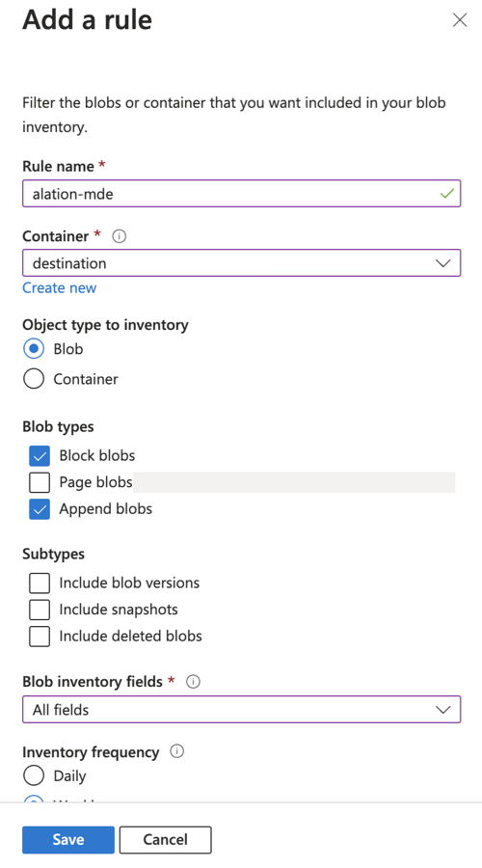
Task: Expand the Blob inventory fields dropdown
Action: tap(241, 709)
